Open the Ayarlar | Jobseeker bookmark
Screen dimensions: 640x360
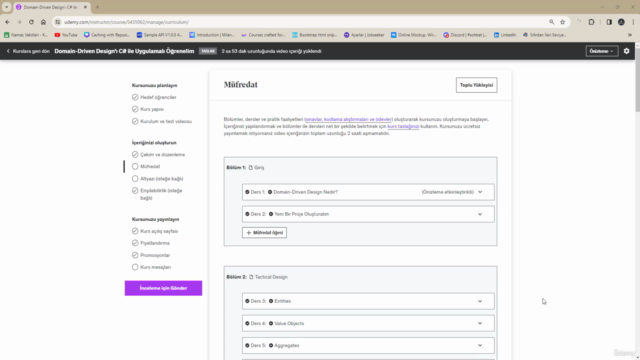pyautogui.click(x=364, y=35)
